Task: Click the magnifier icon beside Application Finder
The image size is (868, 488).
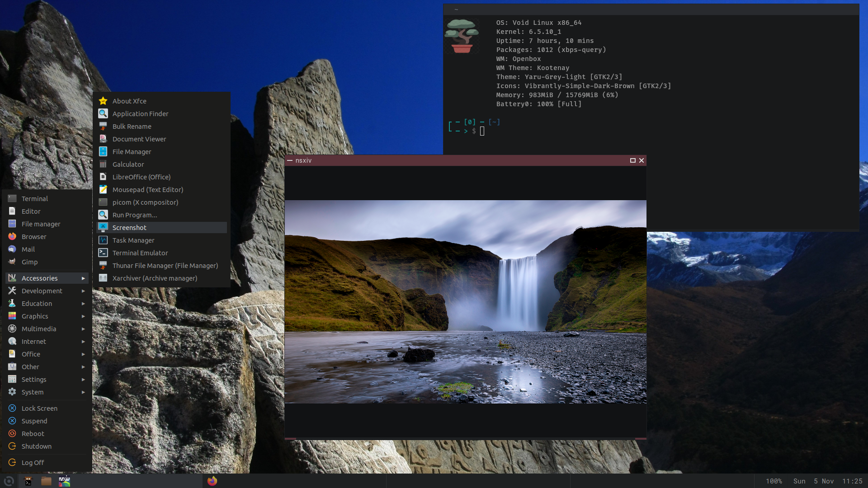Action: click(103, 113)
